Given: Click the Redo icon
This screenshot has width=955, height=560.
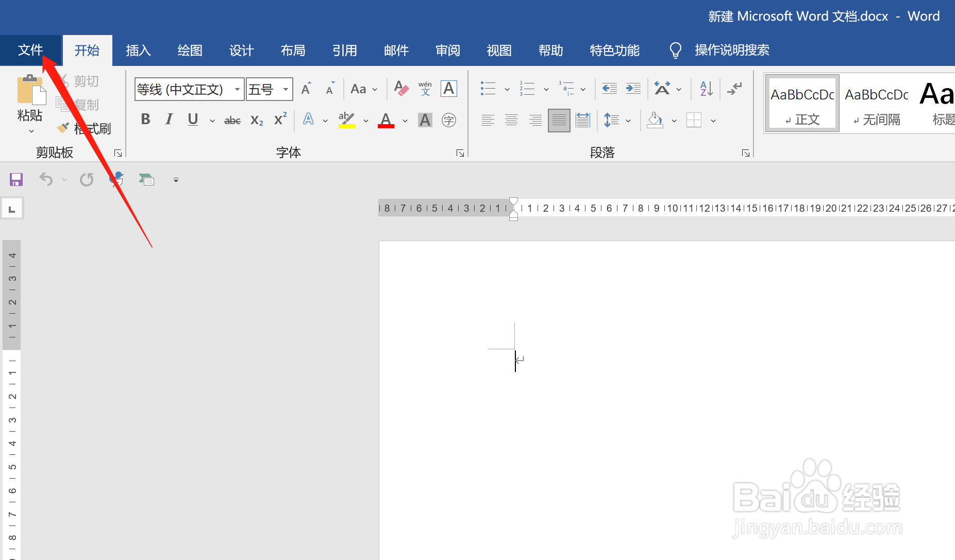Looking at the screenshot, I should 87,179.
